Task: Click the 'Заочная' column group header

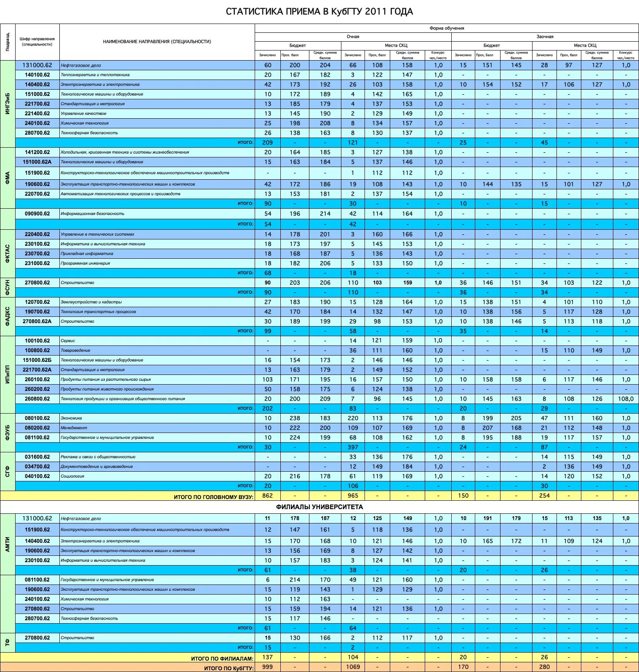Action: coord(545,37)
